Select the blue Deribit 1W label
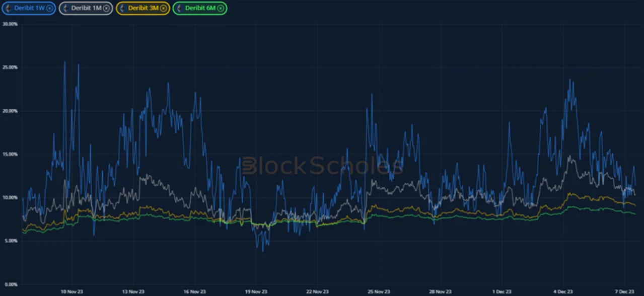Image resolution: width=644 pixels, height=296 pixels. [29, 8]
